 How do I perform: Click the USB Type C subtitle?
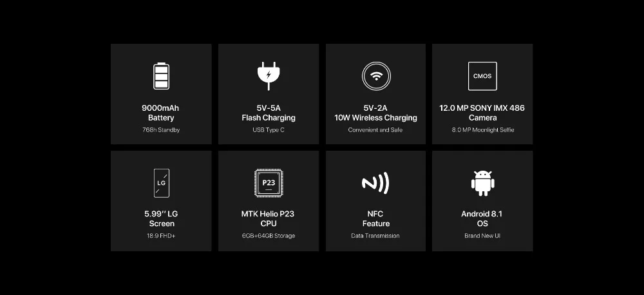[268, 130]
